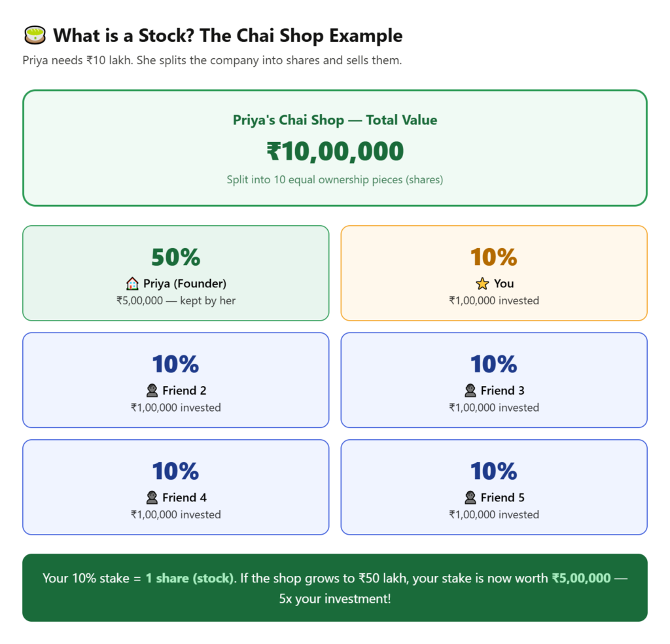
Task: Click the person icon beside Friend 5
Action: point(470,497)
